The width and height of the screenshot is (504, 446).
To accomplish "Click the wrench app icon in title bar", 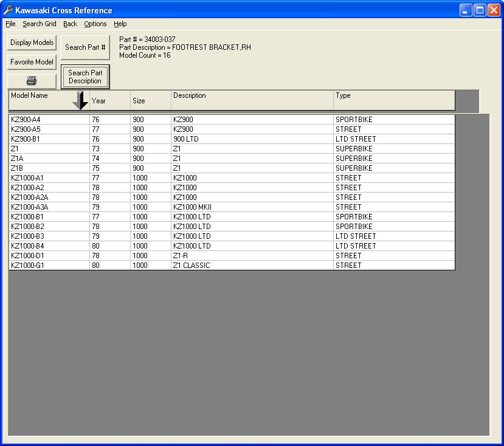I will [8, 10].
